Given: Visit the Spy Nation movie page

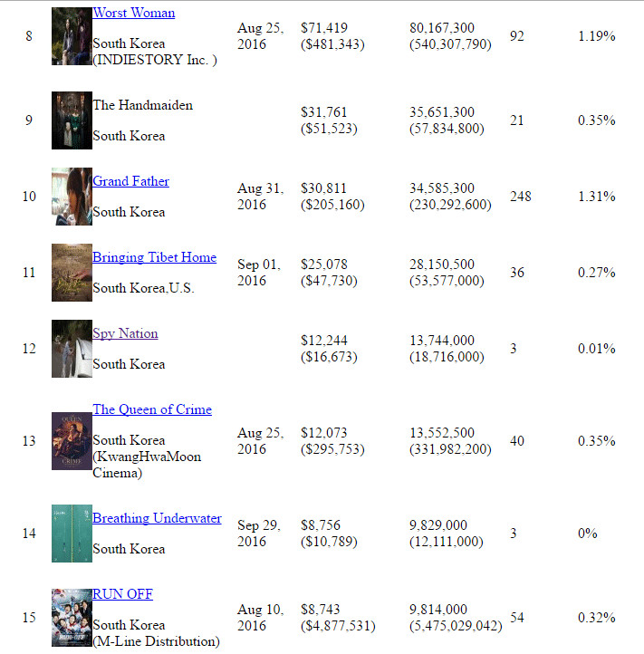Looking at the screenshot, I should click(x=125, y=333).
